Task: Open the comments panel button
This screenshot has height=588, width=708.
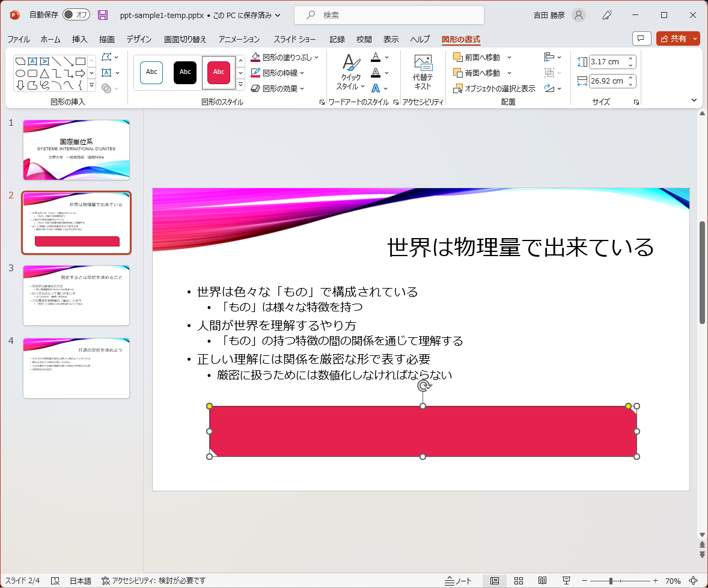Action: tap(641, 38)
